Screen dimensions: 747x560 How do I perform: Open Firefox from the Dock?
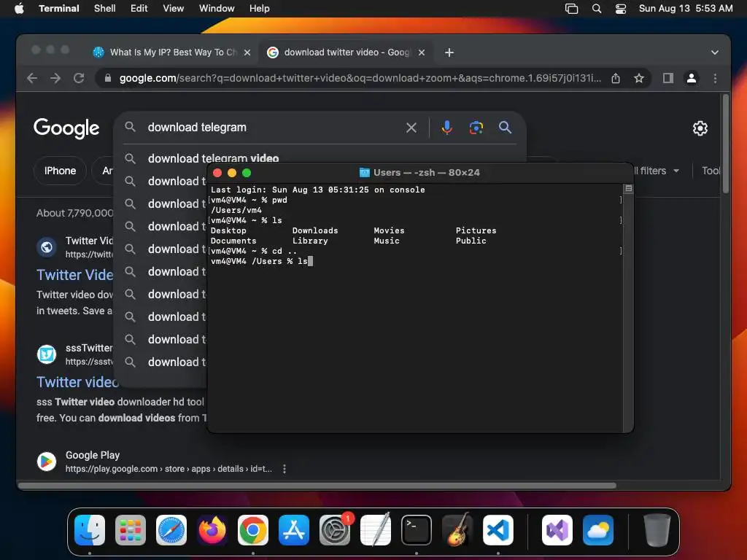pos(212,530)
